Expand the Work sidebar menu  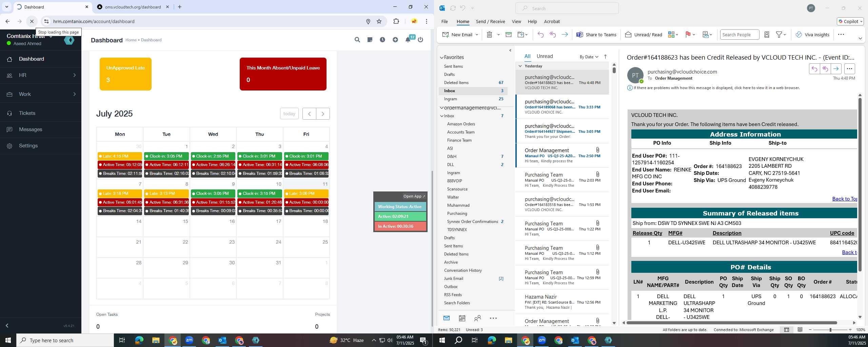41,94
